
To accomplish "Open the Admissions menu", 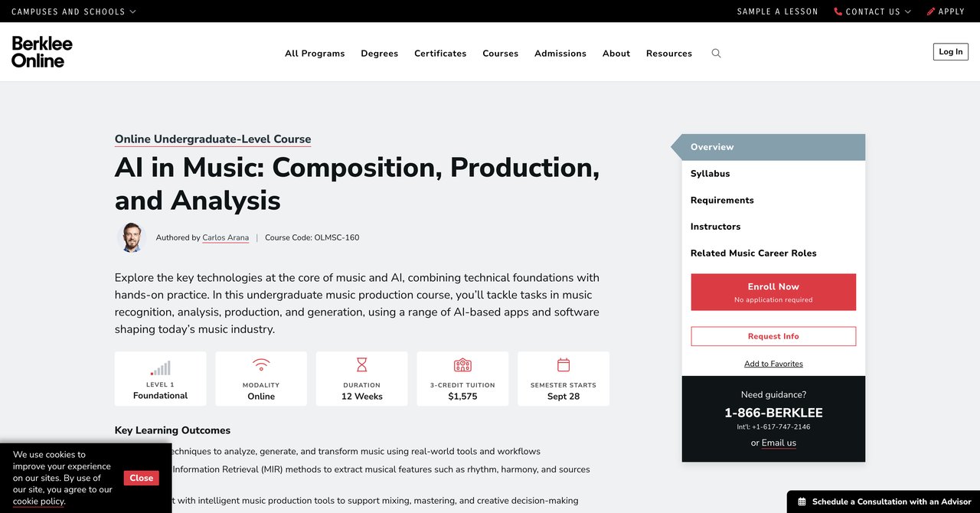I will pos(560,54).
